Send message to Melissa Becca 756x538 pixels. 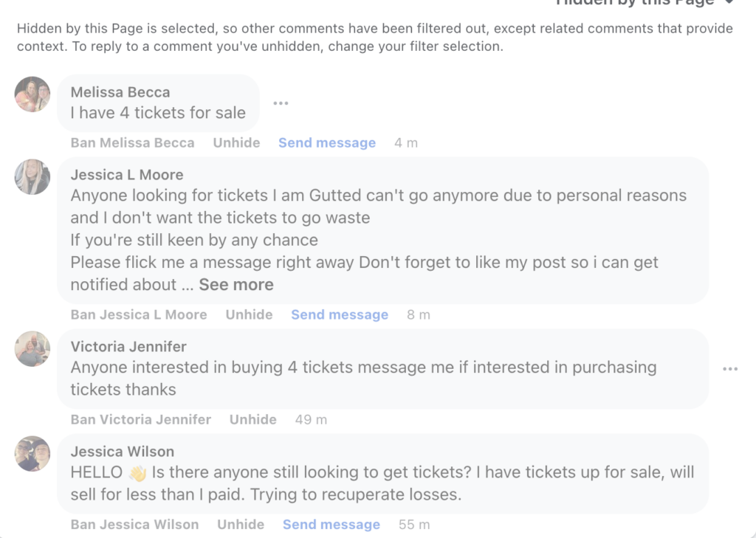pos(327,143)
